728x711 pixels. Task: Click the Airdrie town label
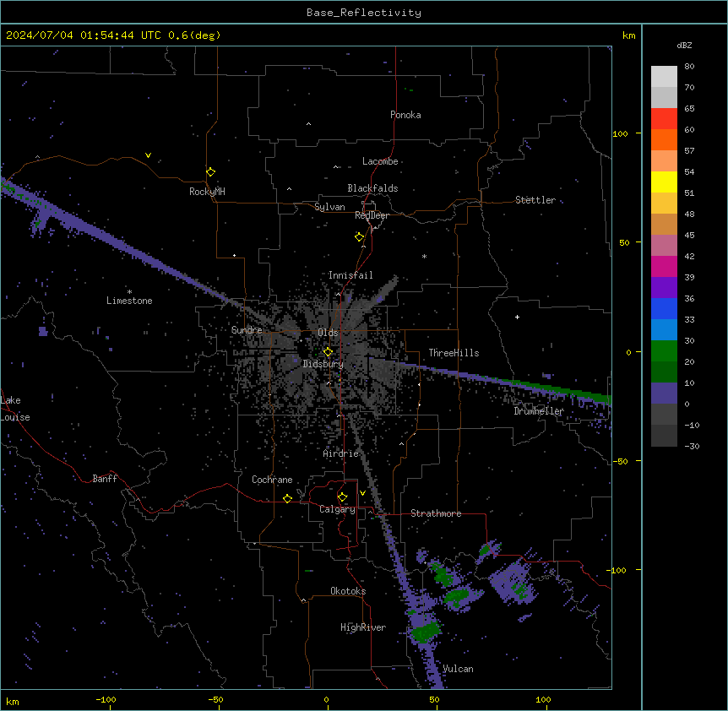340,453
